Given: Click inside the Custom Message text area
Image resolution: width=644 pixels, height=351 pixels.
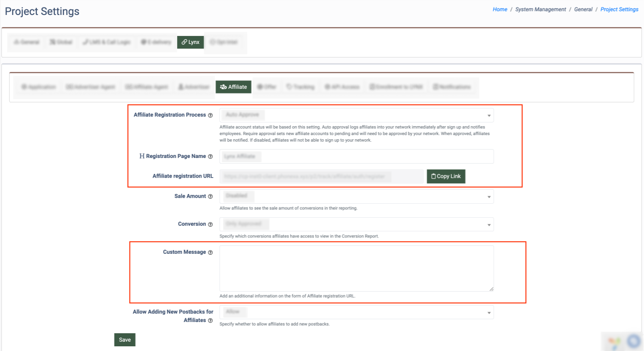Looking at the screenshot, I should [x=356, y=268].
